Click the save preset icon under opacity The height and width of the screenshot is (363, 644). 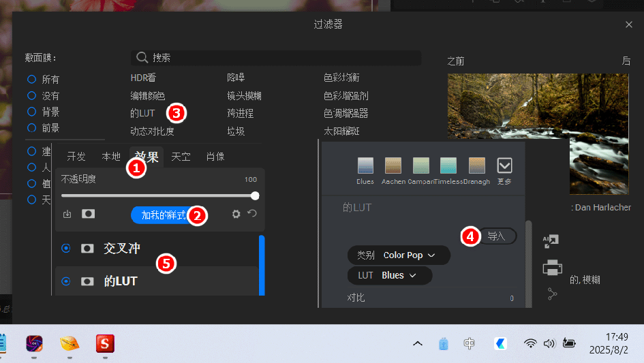pyautogui.click(x=67, y=214)
